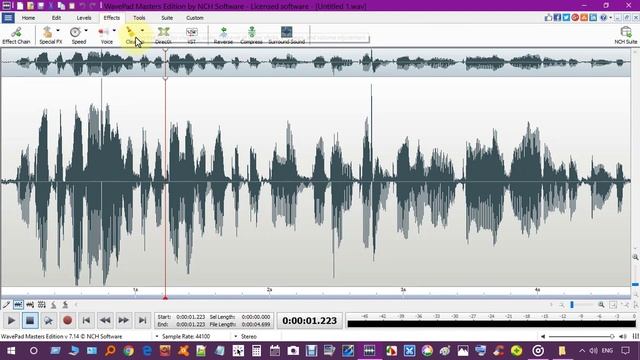640x360 pixels.
Task: Start recording with the red Record button
Action: click(x=67, y=321)
